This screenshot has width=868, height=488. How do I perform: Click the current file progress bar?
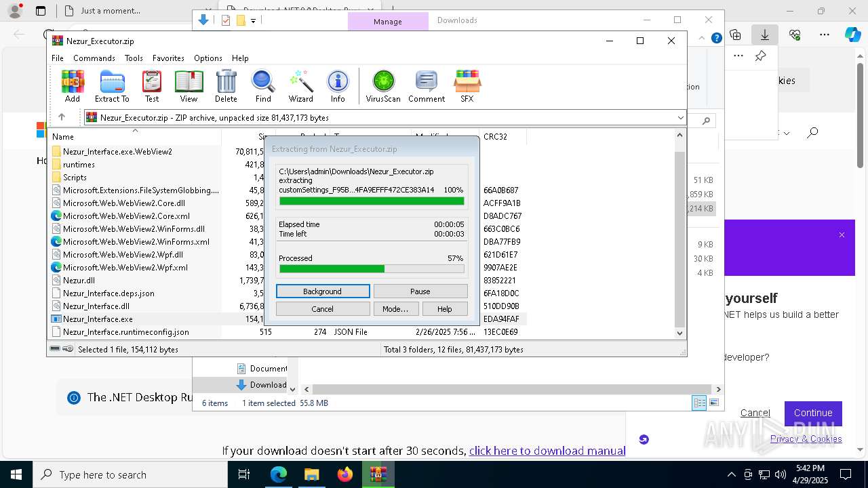pyautogui.click(x=372, y=201)
